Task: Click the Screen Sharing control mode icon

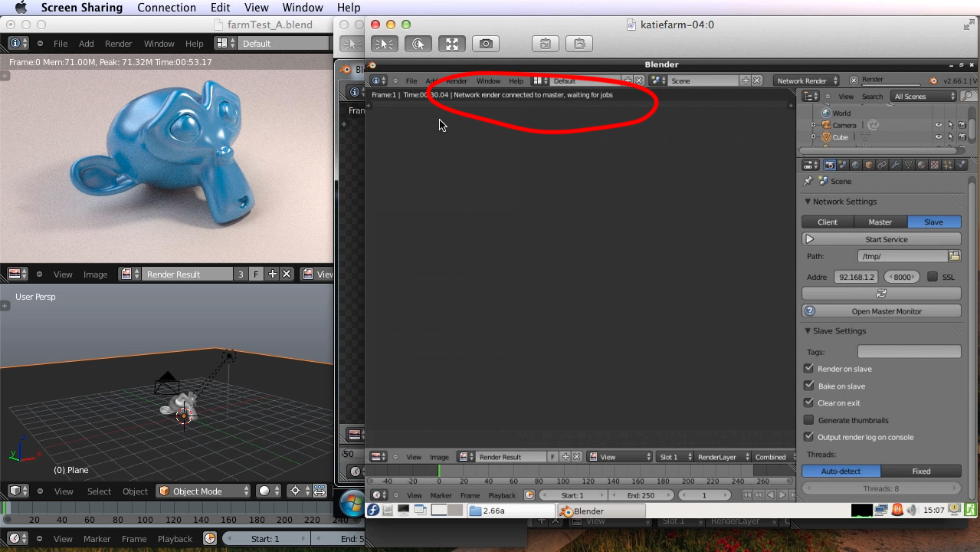Action: click(385, 44)
